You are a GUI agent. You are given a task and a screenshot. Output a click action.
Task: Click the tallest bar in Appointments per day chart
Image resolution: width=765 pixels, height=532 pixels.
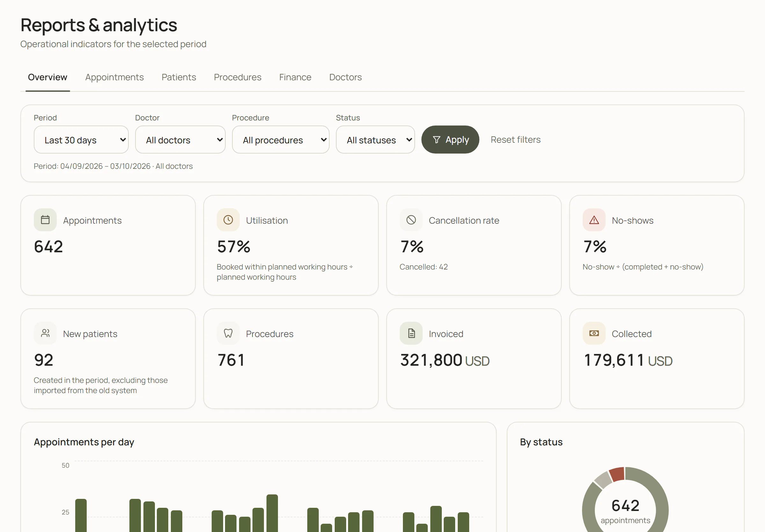click(272, 513)
